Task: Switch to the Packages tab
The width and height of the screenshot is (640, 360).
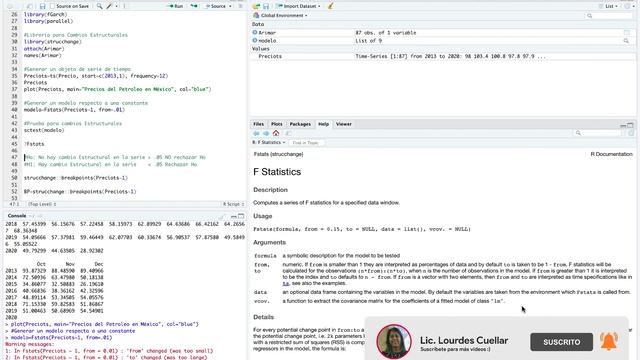Action: point(300,124)
